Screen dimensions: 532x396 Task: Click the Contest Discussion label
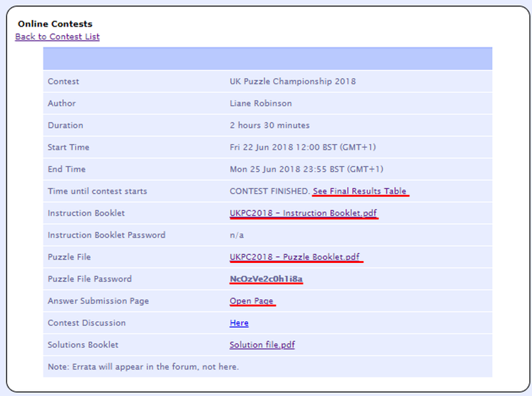pyautogui.click(x=86, y=323)
